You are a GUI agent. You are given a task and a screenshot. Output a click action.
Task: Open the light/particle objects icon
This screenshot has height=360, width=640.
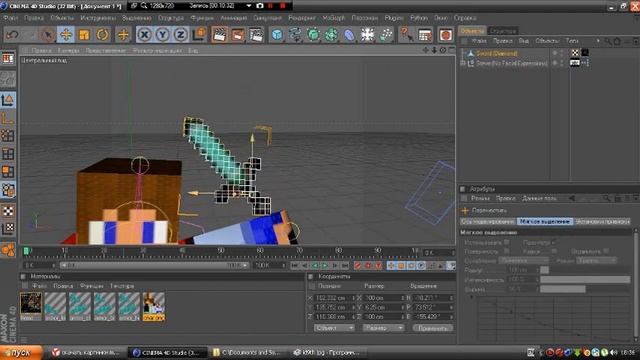tap(386, 35)
